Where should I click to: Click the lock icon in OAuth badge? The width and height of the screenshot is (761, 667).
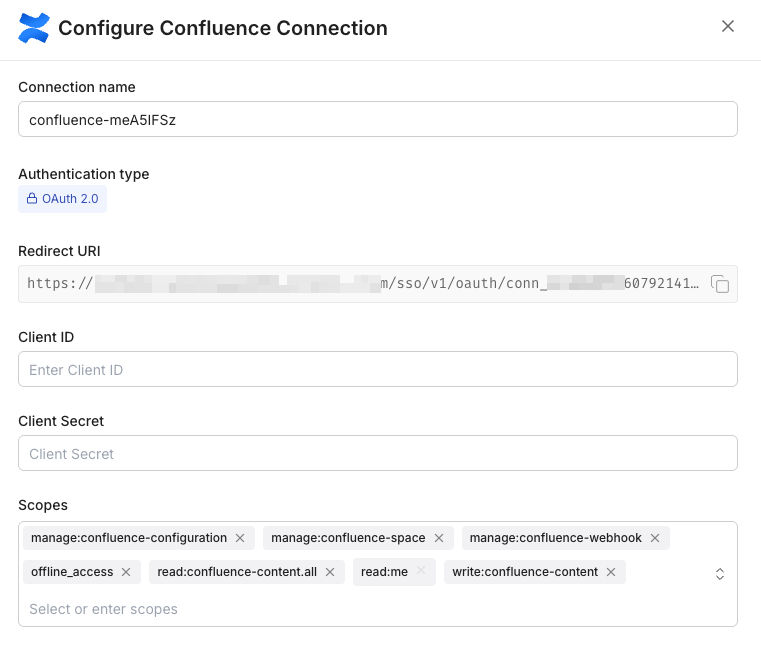click(x=32, y=199)
